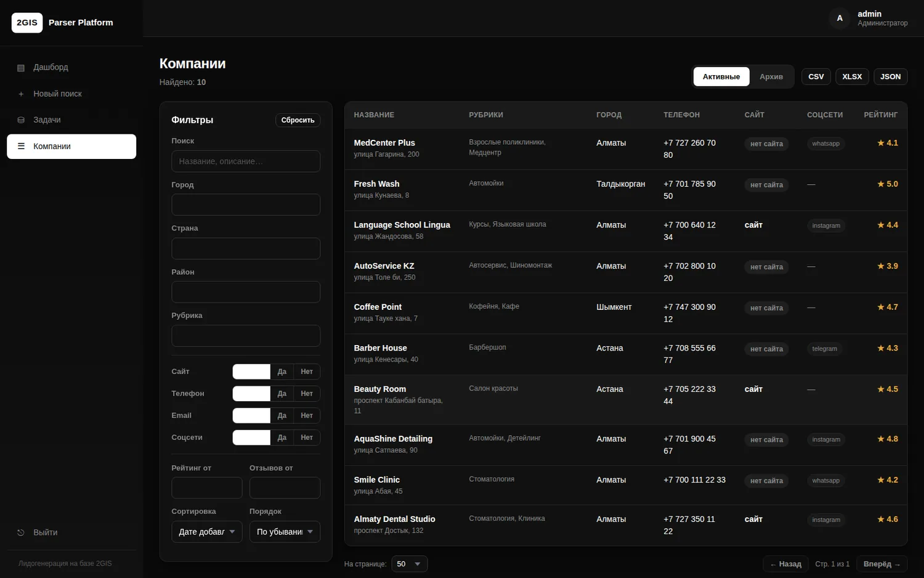Click the star icon beside AutoService KZ rating 3.9
Screen dimensions: 924x578
(x=881, y=266)
